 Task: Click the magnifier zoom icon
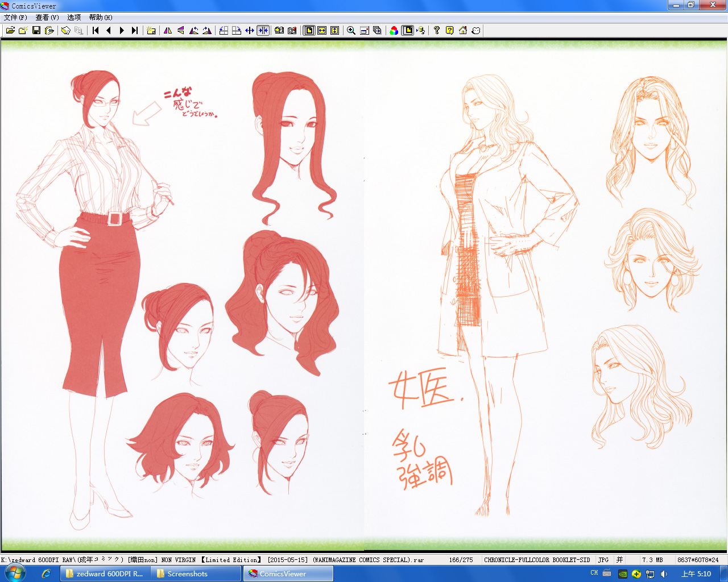click(x=351, y=31)
